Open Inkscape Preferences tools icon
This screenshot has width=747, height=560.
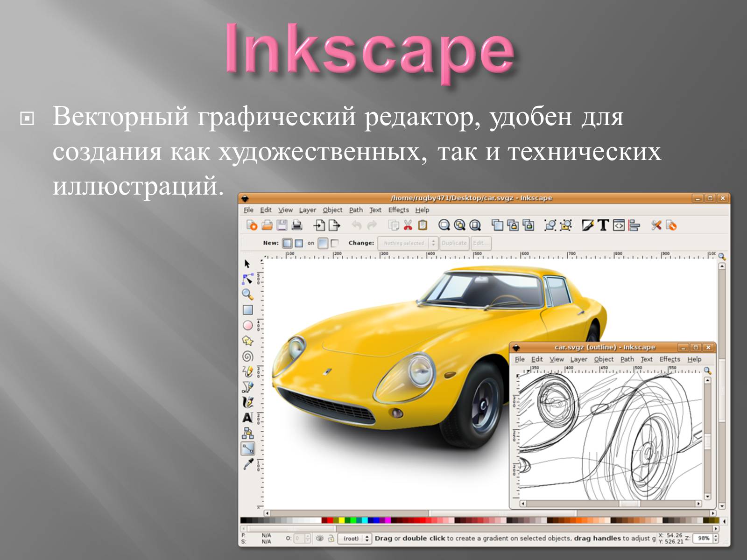point(656,225)
